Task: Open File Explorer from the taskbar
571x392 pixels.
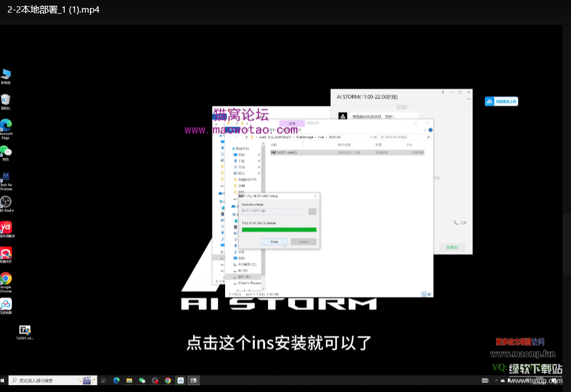Action: click(129, 381)
